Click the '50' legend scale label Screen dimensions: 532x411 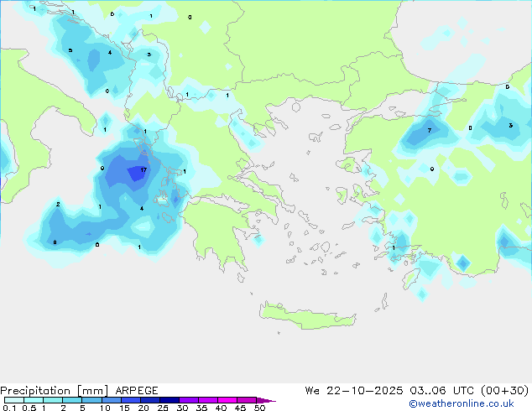click(259, 408)
